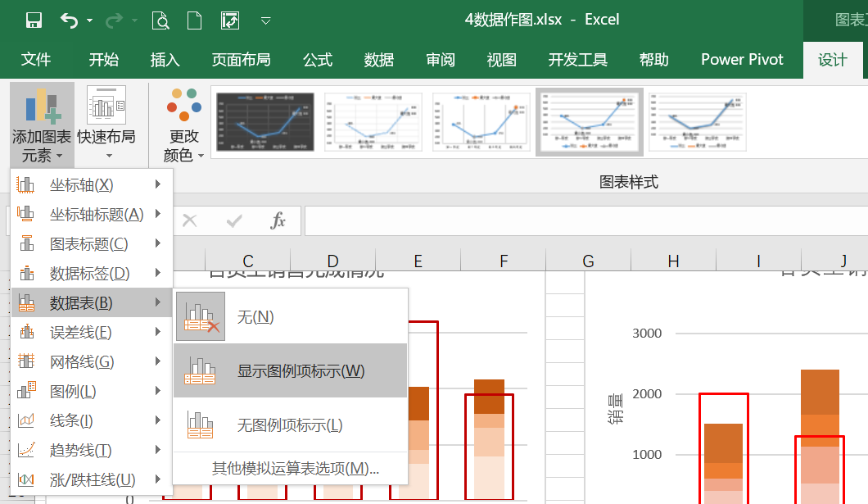Switch to the 开始 ribbon tab

104,59
